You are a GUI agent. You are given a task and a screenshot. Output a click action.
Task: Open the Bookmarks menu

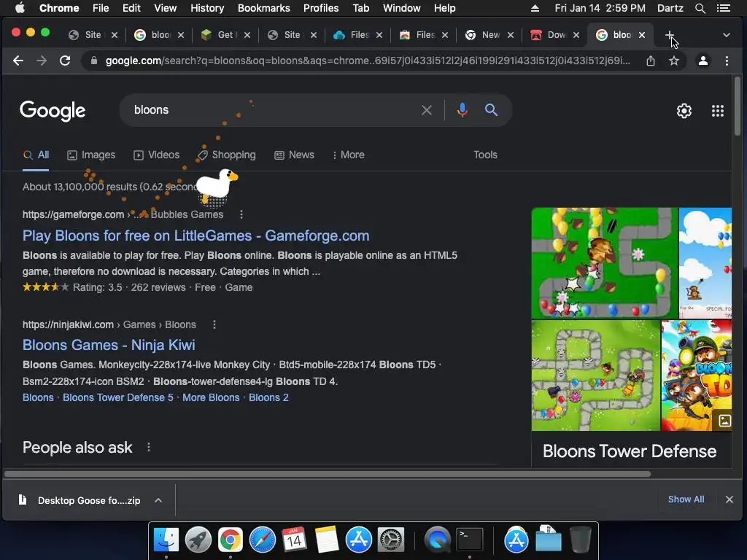point(263,8)
